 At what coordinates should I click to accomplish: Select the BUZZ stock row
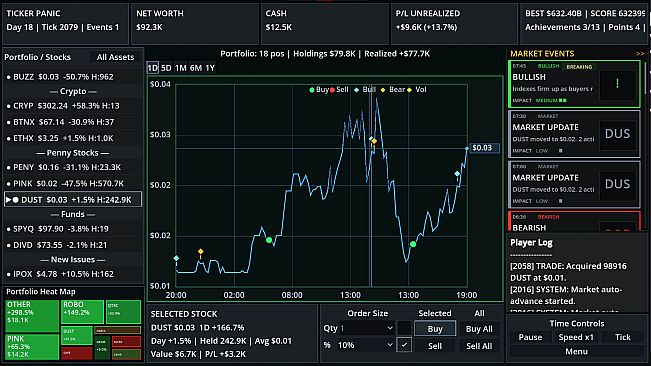coord(73,77)
